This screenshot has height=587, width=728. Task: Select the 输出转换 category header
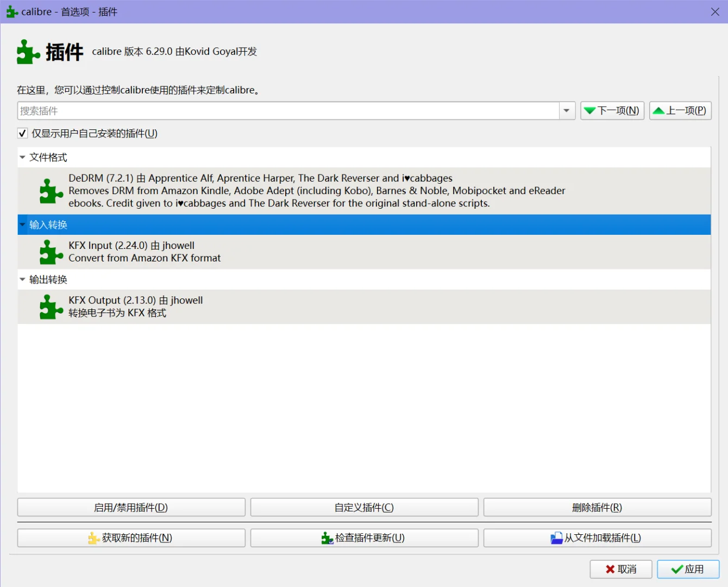click(364, 279)
